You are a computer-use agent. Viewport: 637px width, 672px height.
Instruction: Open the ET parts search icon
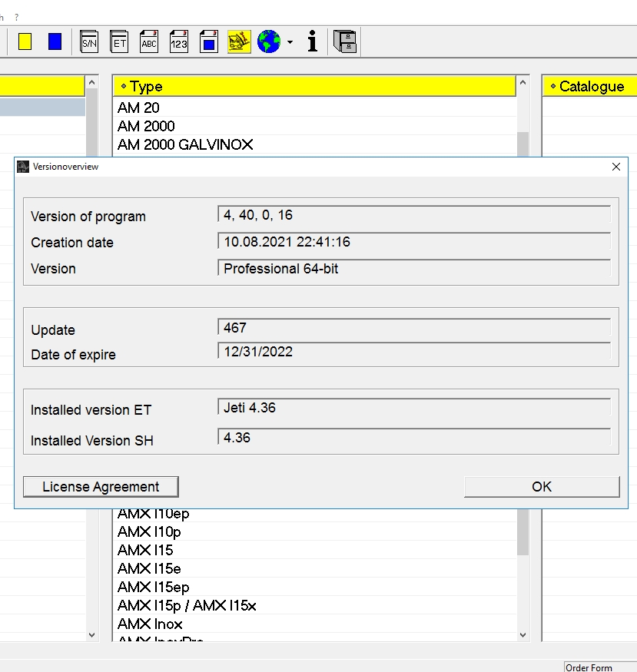pos(119,41)
